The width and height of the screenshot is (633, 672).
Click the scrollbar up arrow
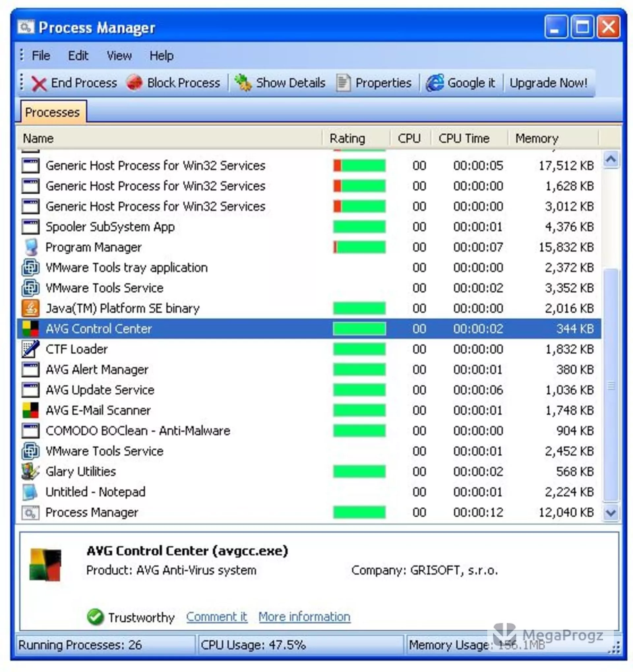[x=611, y=159]
